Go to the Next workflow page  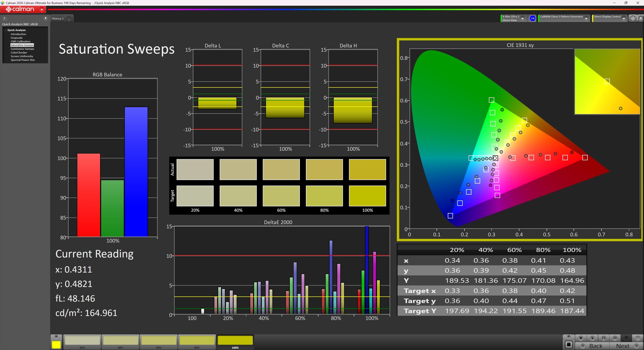(x=626, y=346)
